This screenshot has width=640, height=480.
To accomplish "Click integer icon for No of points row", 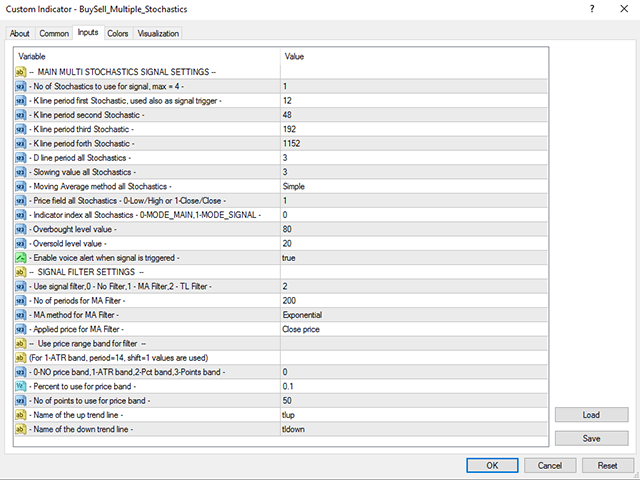I will pyautogui.click(x=20, y=401).
